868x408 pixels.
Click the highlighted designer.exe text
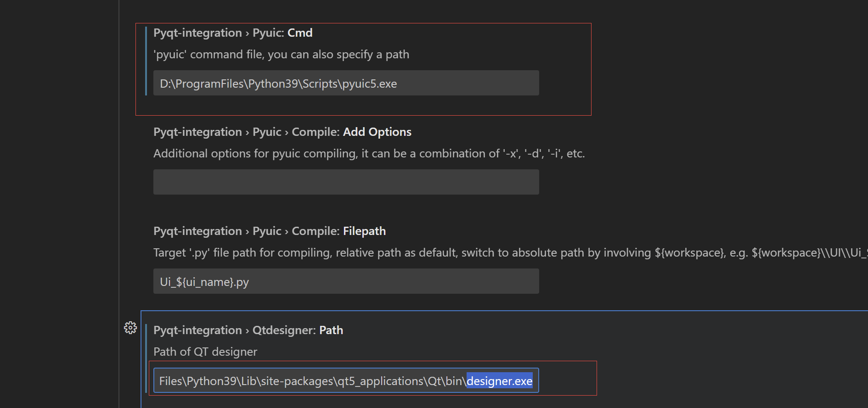[x=499, y=380]
